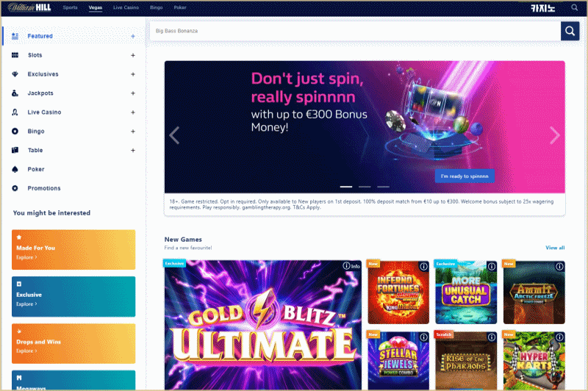Open the Poker tab in top navigation
This screenshot has width=588, height=391.
pos(180,7)
